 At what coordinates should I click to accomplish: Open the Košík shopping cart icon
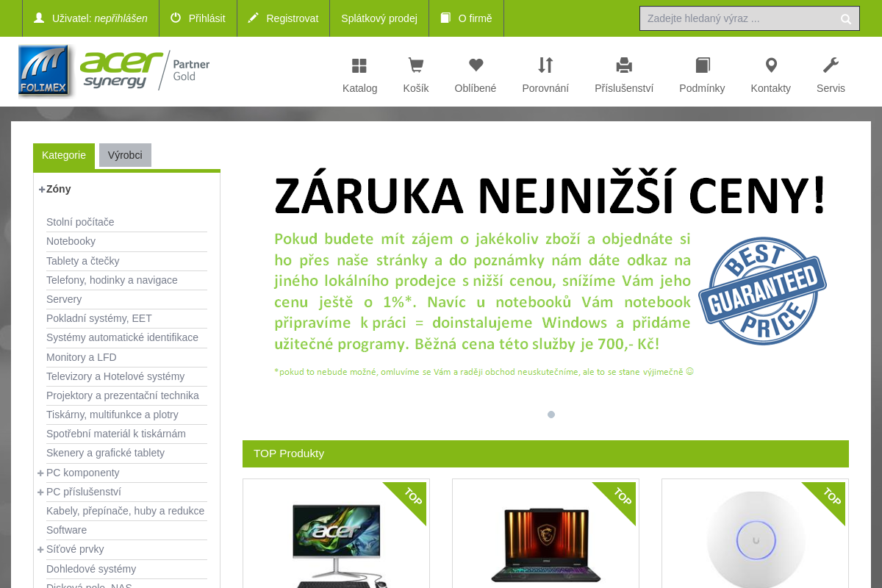click(x=416, y=65)
